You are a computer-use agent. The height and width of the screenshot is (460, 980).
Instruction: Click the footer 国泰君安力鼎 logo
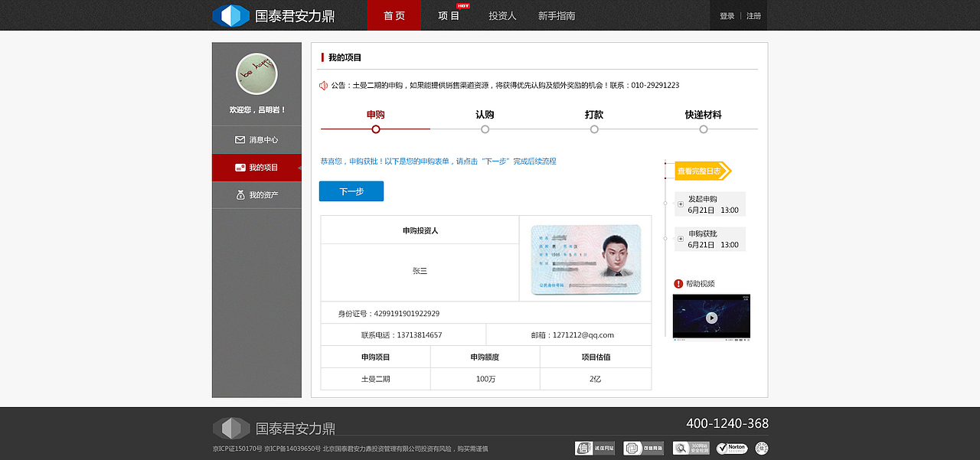click(x=273, y=429)
